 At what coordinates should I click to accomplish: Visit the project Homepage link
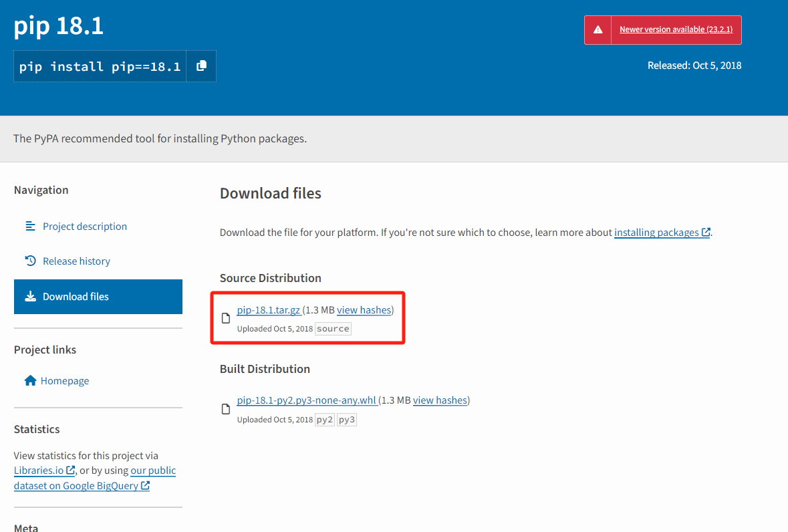(x=65, y=381)
